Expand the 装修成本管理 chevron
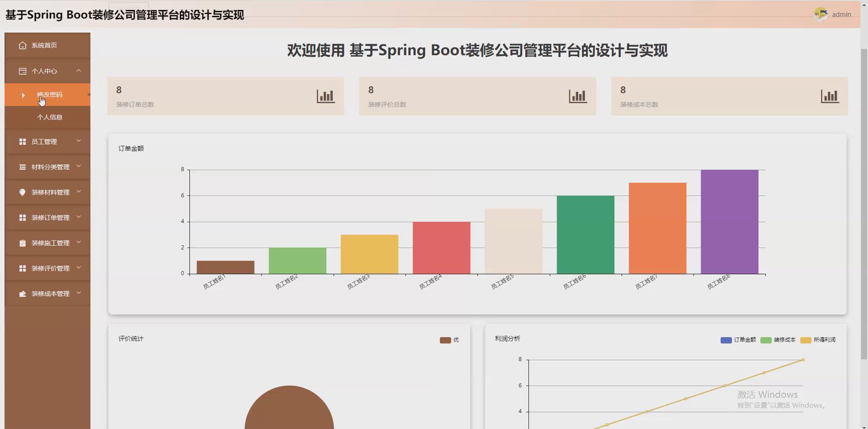The image size is (868, 429). pos(79,293)
